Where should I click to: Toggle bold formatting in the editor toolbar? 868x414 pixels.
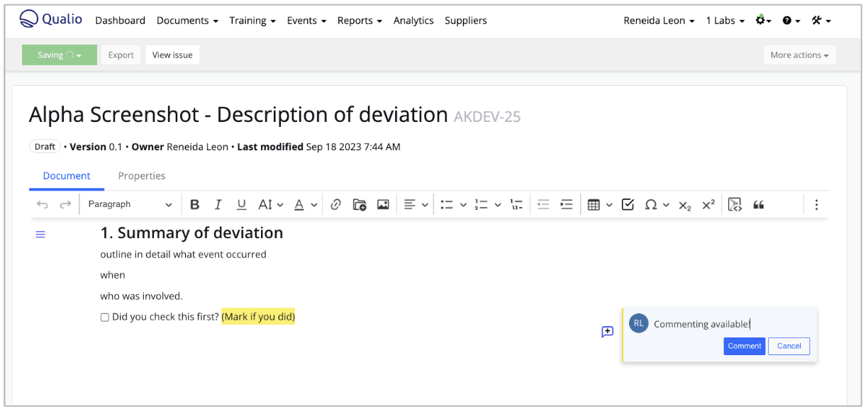[x=195, y=205]
